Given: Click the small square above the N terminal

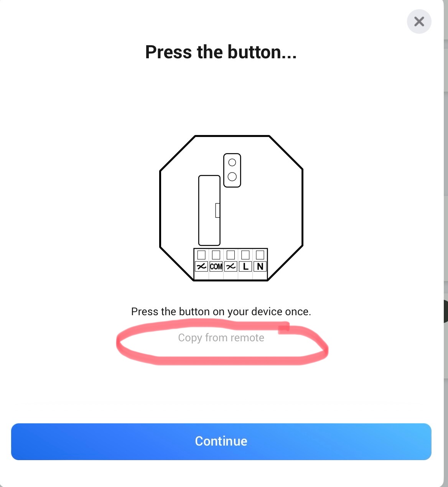Looking at the screenshot, I should coord(260,255).
